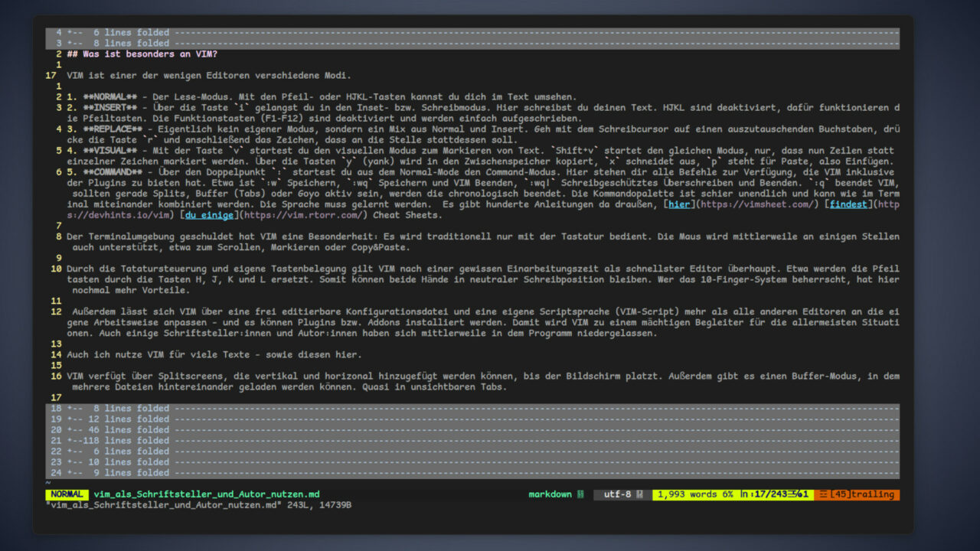Open the "findest" devhints.io link
The width and height of the screenshot is (980, 551).
pyautogui.click(x=849, y=204)
